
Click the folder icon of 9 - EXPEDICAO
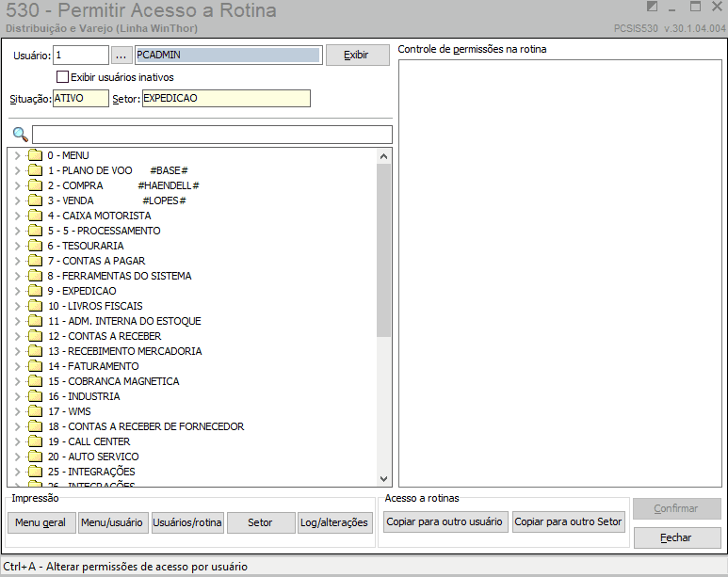click(35, 291)
